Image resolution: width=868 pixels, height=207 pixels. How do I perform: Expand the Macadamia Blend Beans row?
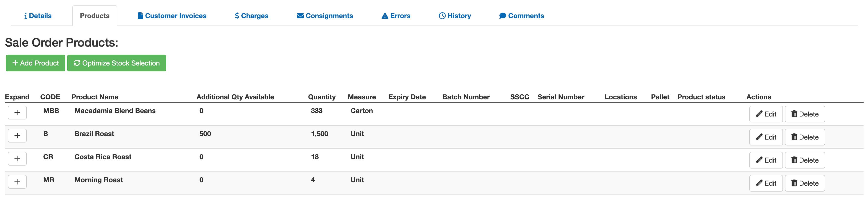pyautogui.click(x=17, y=113)
